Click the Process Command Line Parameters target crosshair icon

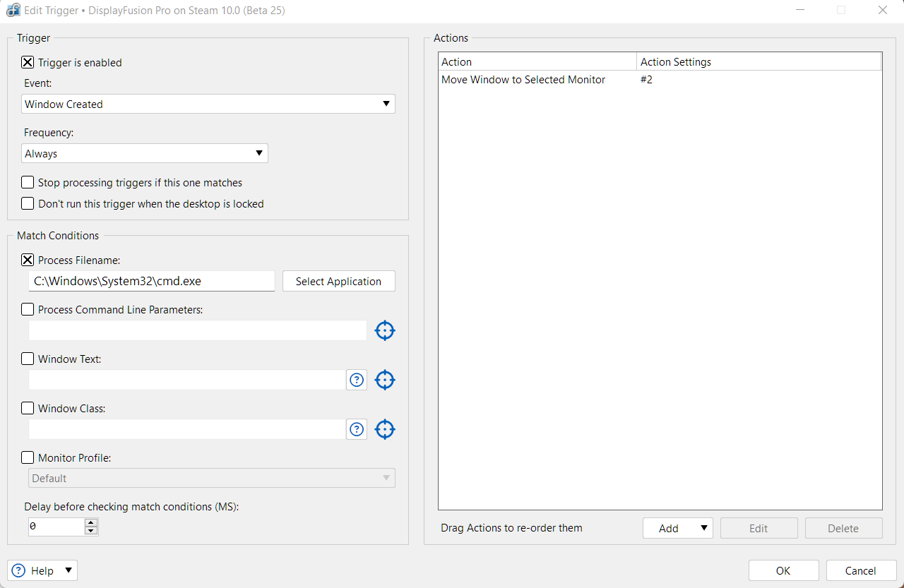click(384, 330)
